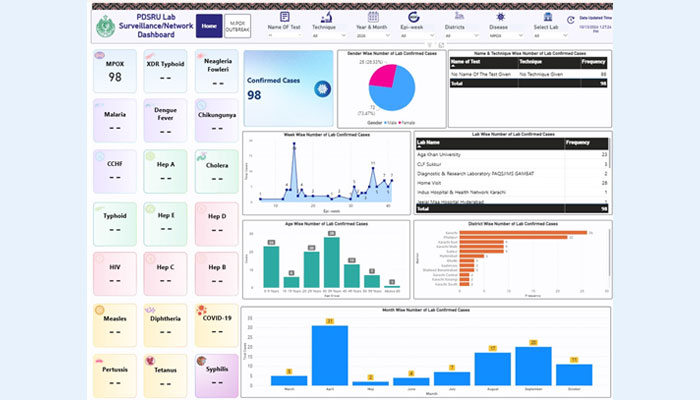Image resolution: width=700 pixels, height=400 pixels.
Task: Click the Confirmed Cases 98 card
Action: (x=288, y=88)
